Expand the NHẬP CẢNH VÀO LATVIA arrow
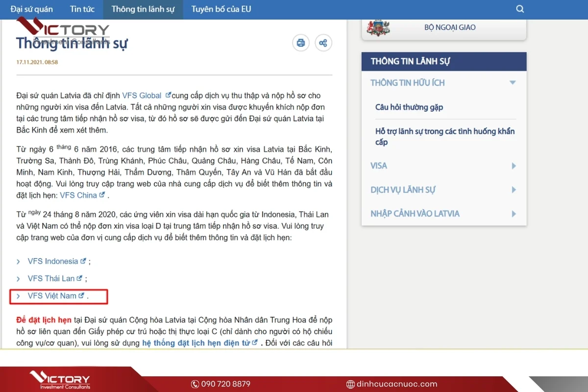This screenshot has height=392, width=588. 514,214
